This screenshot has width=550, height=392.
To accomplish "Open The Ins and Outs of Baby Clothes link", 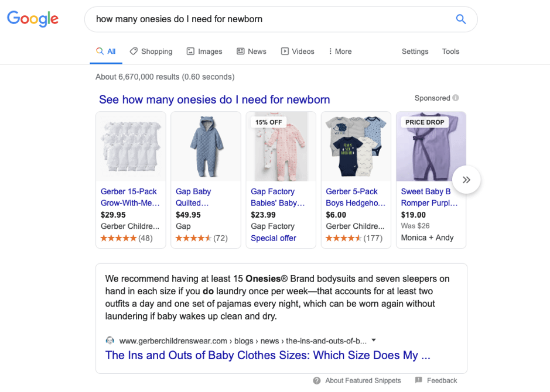I will pos(268,355).
